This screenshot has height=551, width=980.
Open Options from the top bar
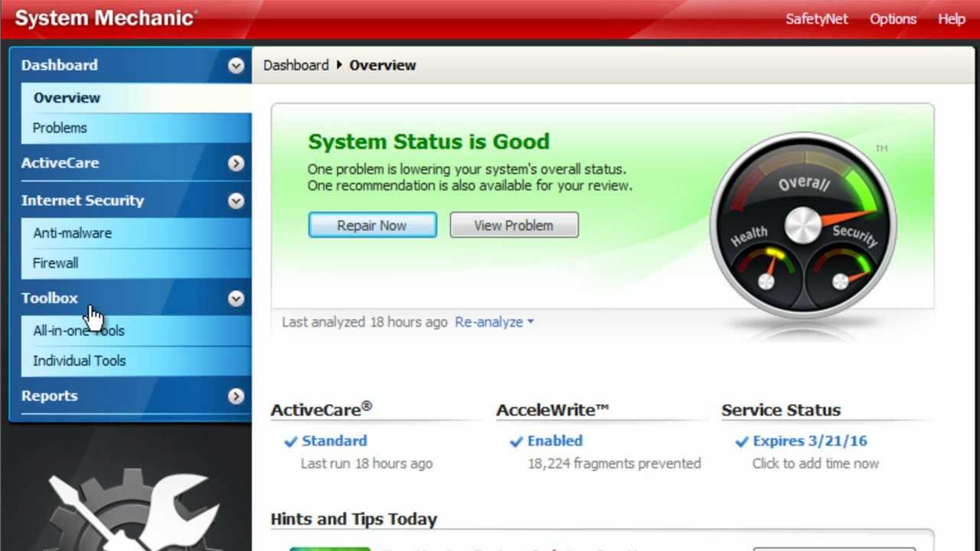[x=893, y=19]
